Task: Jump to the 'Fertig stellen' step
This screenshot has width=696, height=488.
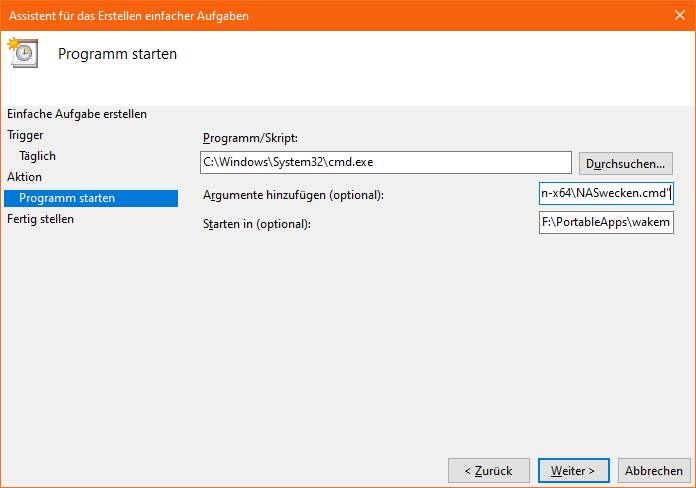Action: point(40,219)
